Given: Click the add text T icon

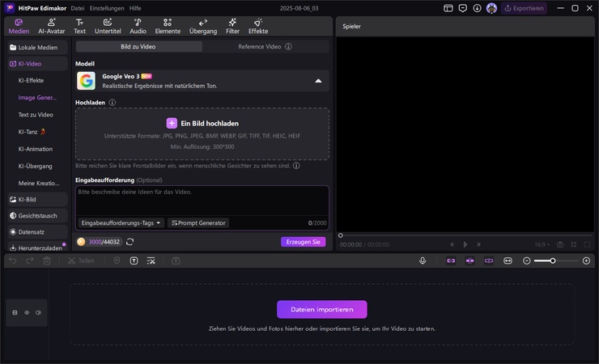Looking at the screenshot, I should click(x=134, y=261).
